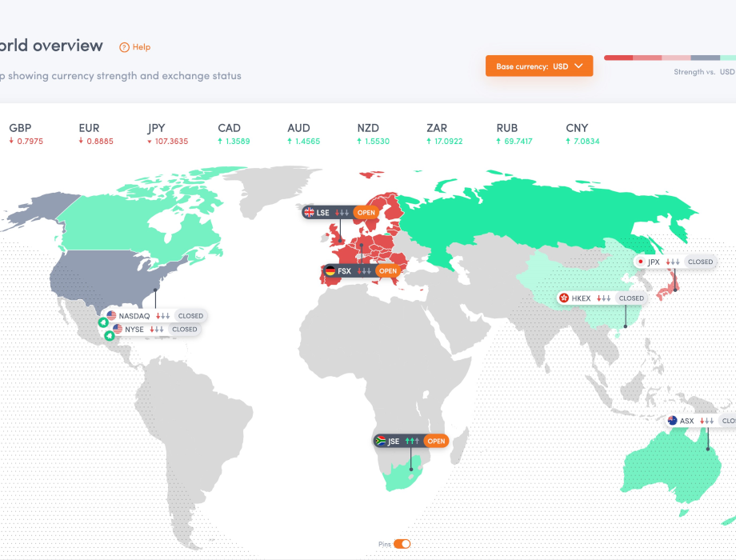Select the AUD currency rate

coord(303,134)
